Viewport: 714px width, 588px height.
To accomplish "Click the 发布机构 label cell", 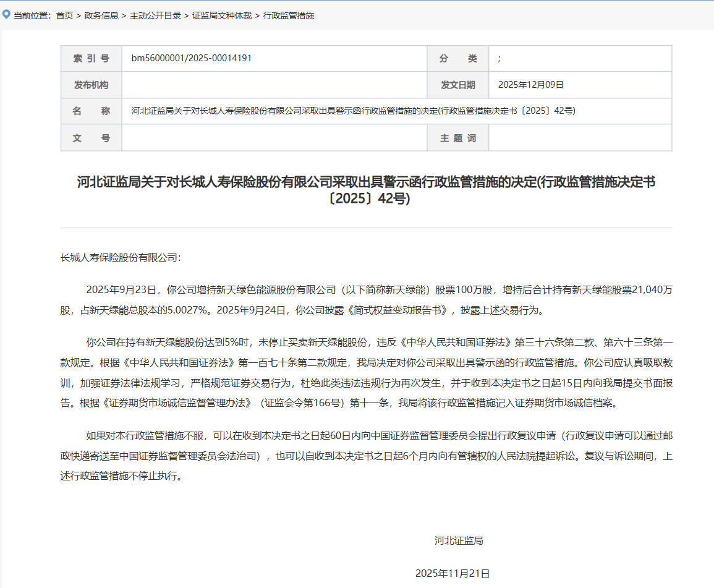I will 91,85.
